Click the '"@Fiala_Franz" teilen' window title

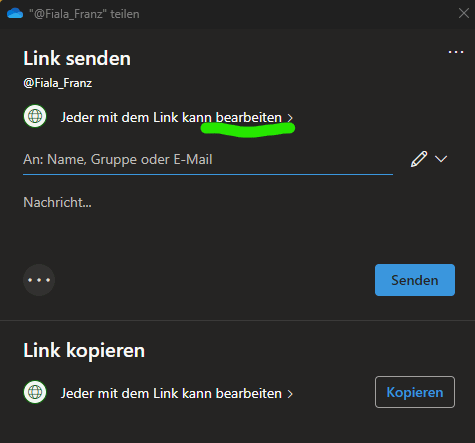click(x=84, y=14)
